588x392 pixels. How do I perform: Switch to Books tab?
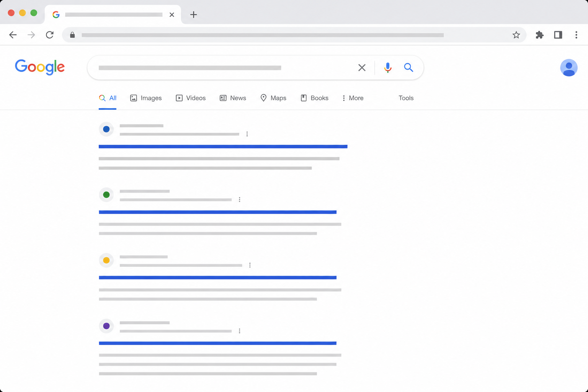[x=314, y=98]
